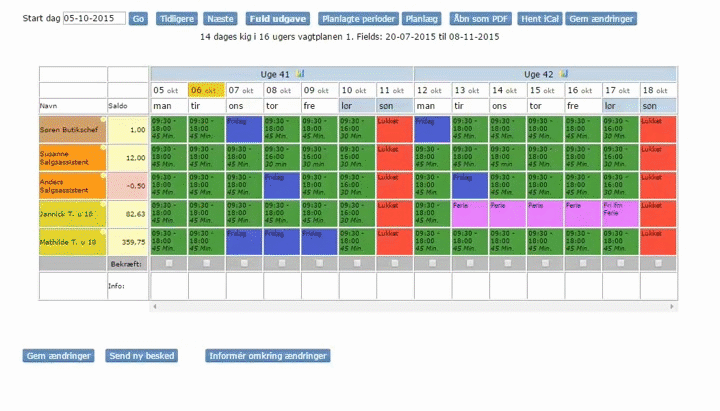Open schedule as PDF via Åbn som PDF
Image resolution: width=720 pixels, height=411 pixels.
click(x=480, y=19)
